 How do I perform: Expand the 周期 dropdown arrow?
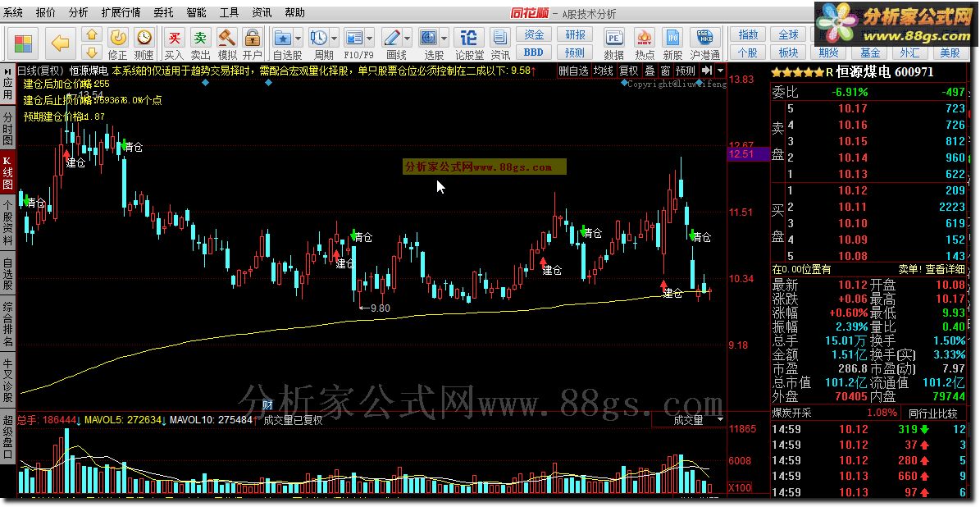(335, 38)
